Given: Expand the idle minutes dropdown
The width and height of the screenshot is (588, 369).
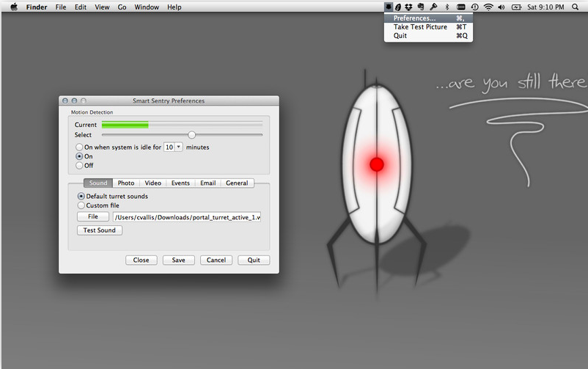Looking at the screenshot, I should point(179,147).
